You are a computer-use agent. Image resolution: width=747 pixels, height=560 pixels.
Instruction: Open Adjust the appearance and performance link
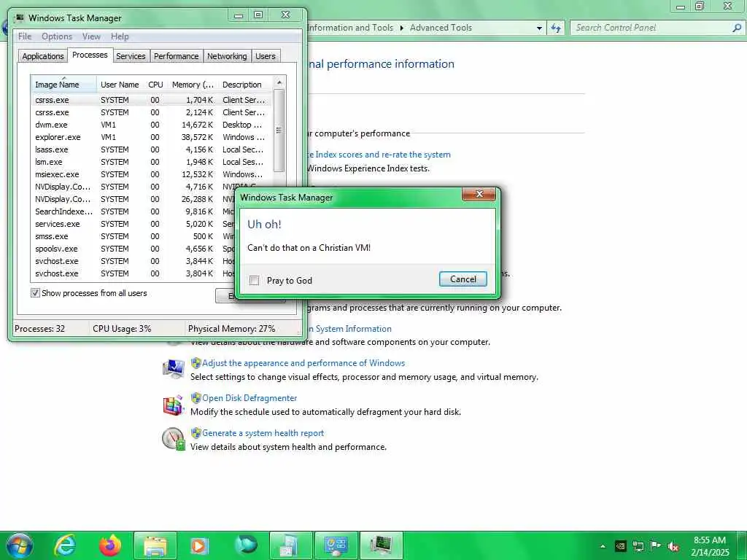point(303,363)
